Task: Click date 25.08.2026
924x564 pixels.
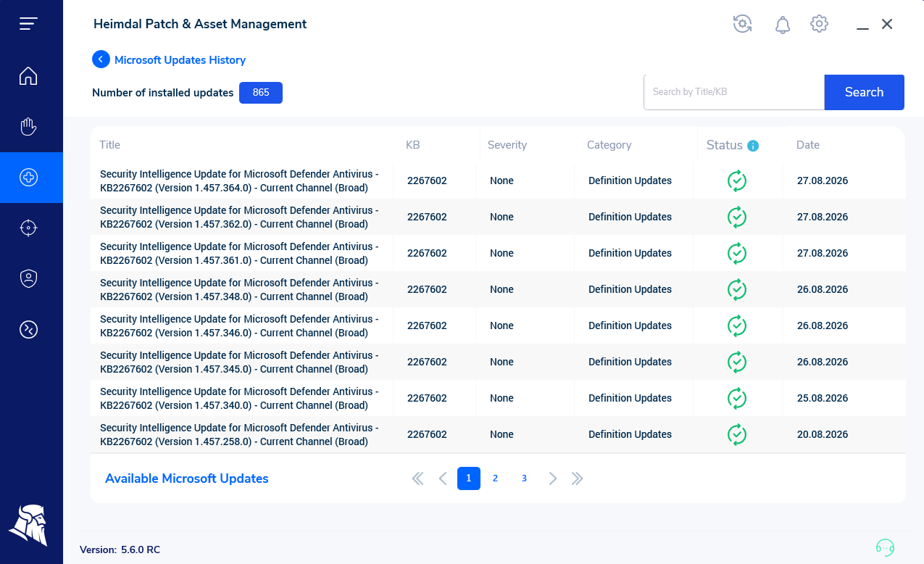Action: 823,398
